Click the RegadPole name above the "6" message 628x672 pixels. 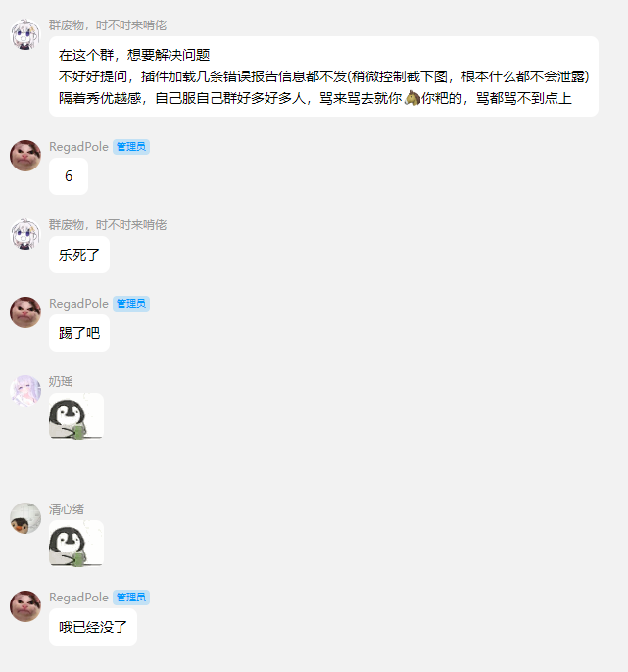pyautogui.click(x=79, y=147)
